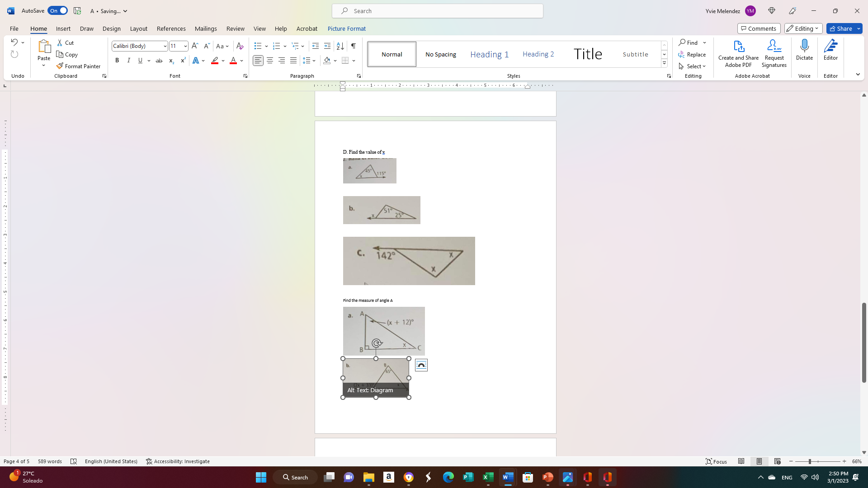Turn off AutoSave
Image resolution: width=868 pixels, height=488 pixels.
(57, 10)
